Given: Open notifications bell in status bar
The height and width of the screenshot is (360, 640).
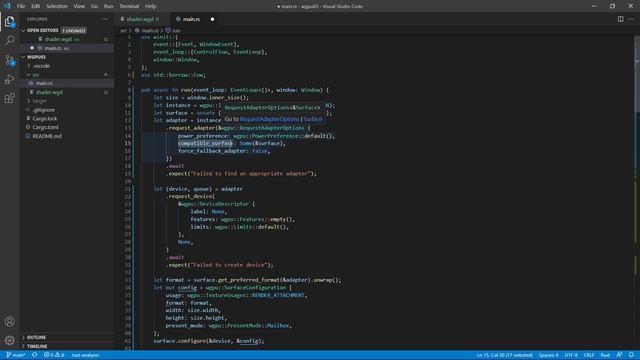Looking at the screenshot, I should [x=631, y=355].
